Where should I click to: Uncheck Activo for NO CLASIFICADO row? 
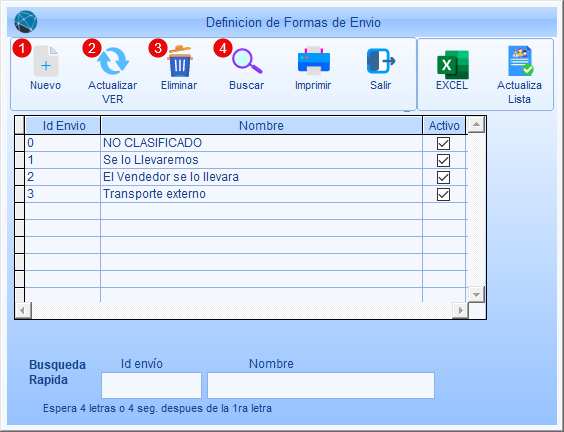click(443, 144)
